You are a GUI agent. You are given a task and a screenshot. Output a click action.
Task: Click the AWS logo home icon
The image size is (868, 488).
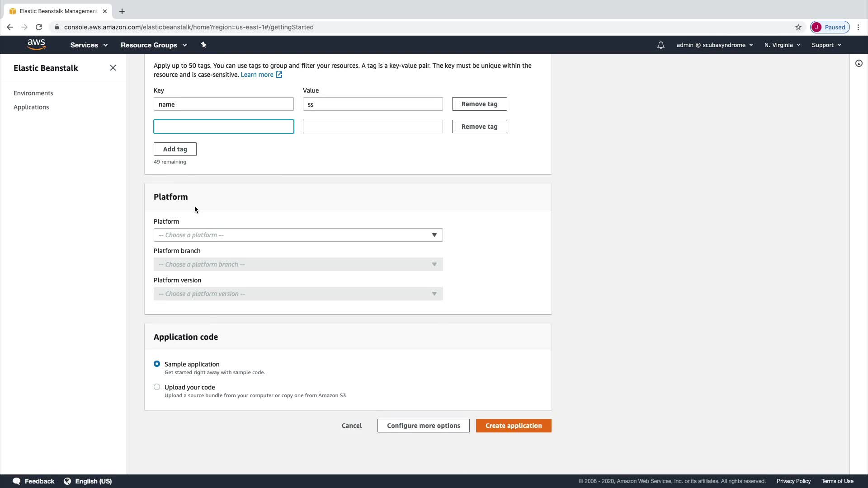36,45
